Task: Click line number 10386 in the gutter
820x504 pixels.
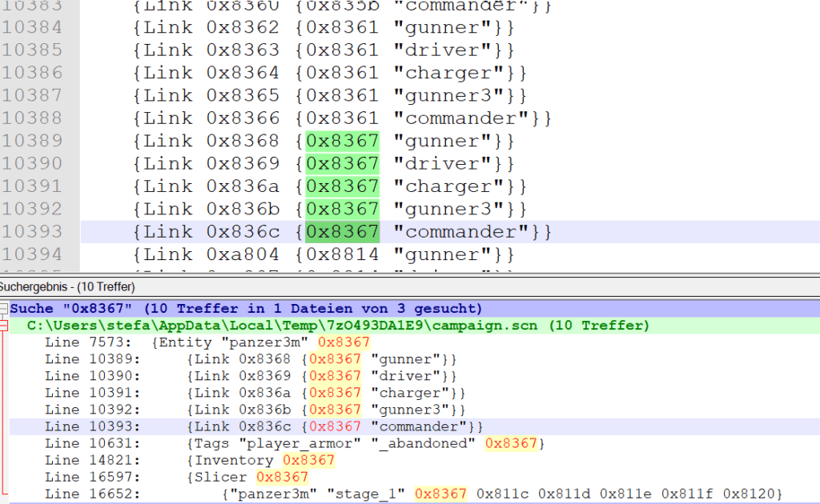Action: [32, 73]
